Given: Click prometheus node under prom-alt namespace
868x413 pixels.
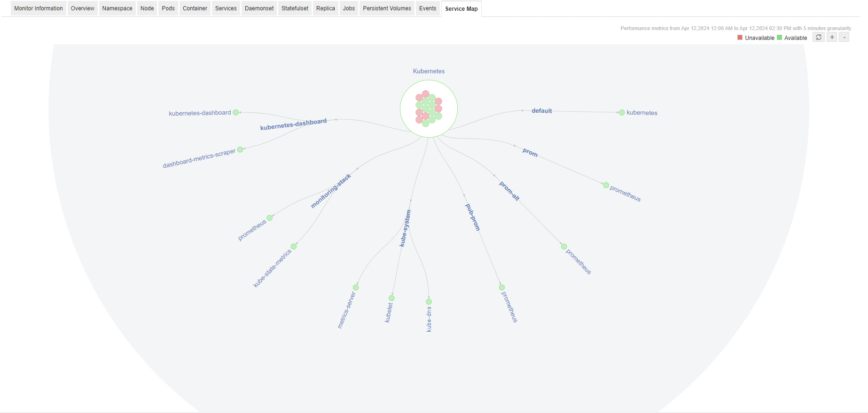Looking at the screenshot, I should (x=564, y=246).
